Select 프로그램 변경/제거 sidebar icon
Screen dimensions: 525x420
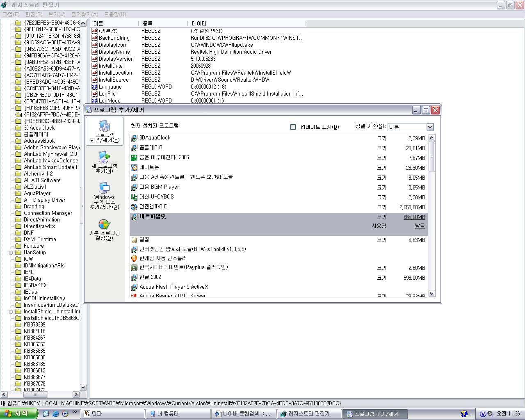(x=104, y=131)
